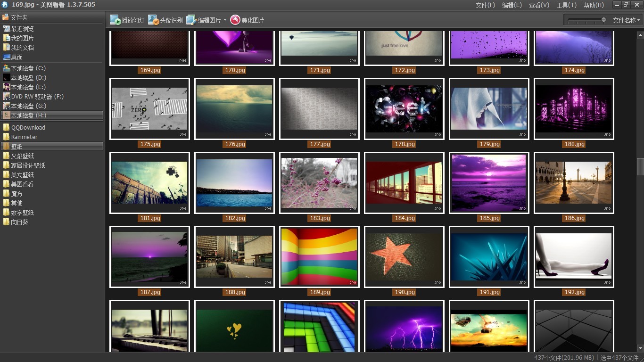Click the 向日葵 folder icon
Image resolution: width=644 pixels, height=362 pixels.
pos(7,222)
